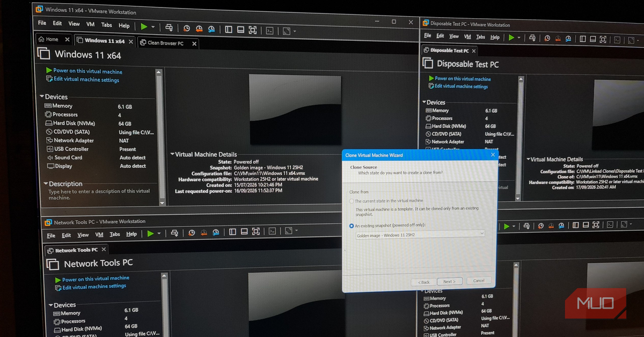The width and height of the screenshot is (644, 337).
Task: Collapse Devices section in Windows 11 x64 window
Action: [42, 97]
